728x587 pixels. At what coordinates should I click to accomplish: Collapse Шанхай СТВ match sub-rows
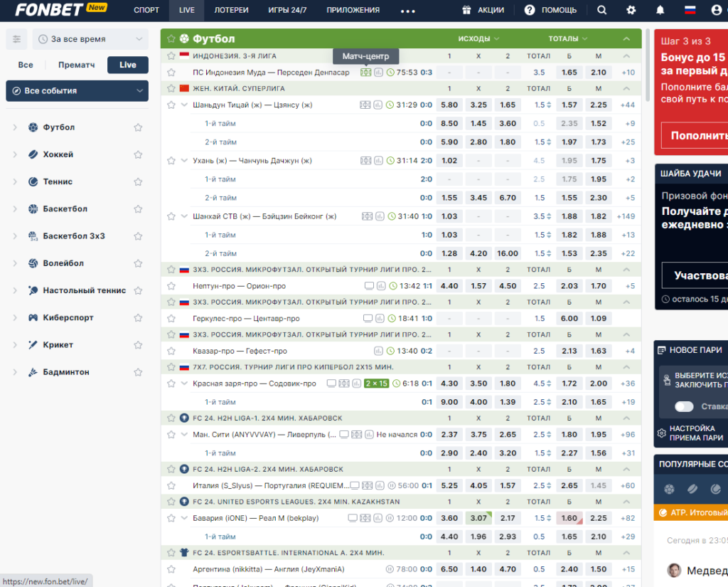coord(184,216)
